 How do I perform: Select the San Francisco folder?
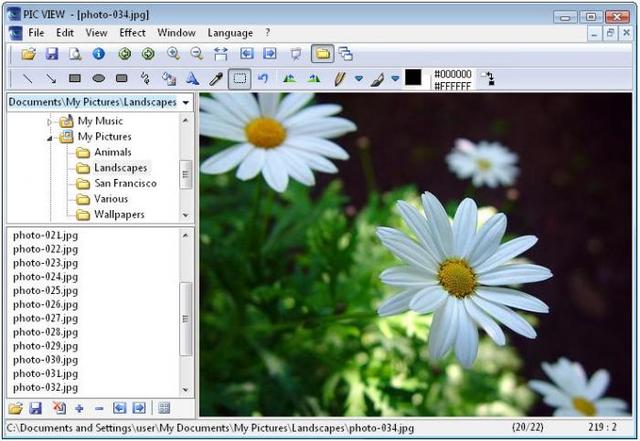[125, 183]
